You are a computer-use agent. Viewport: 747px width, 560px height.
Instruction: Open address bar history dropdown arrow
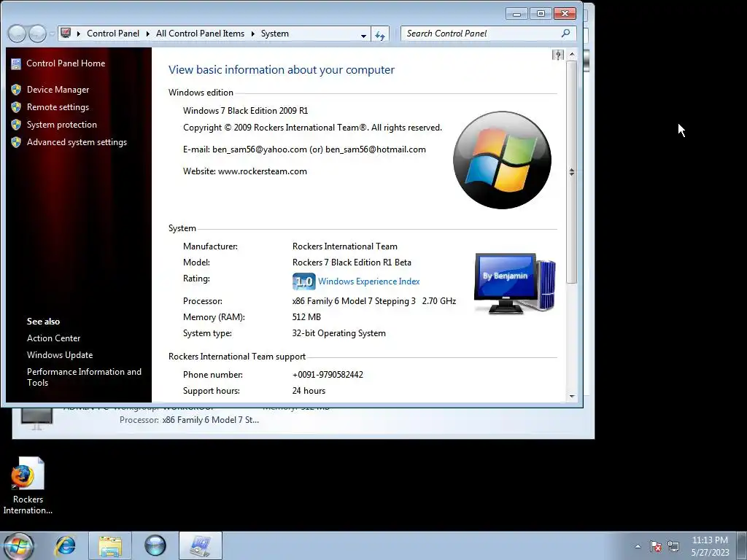363,35
